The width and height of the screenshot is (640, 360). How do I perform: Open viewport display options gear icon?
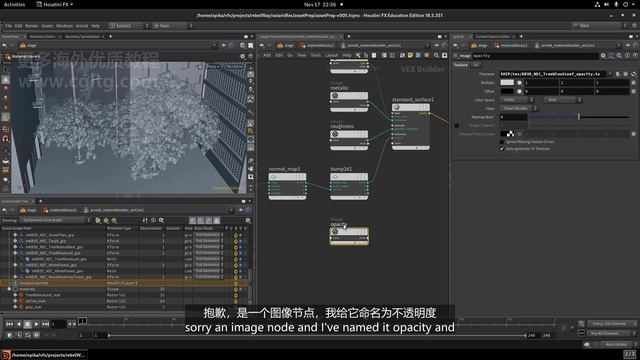pos(242,56)
